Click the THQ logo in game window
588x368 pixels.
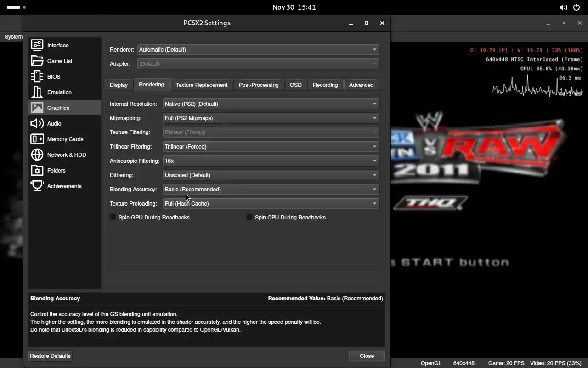(430, 202)
